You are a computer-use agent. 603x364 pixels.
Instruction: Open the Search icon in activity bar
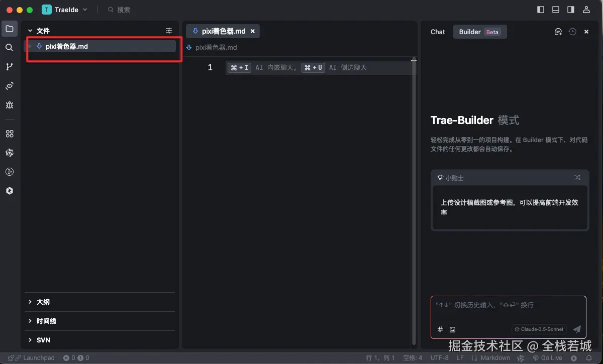tap(9, 48)
